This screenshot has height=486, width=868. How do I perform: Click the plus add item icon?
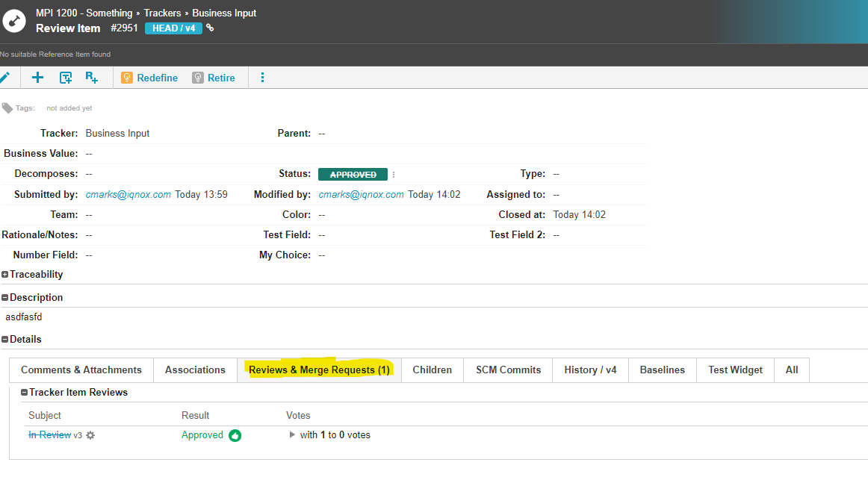pyautogui.click(x=37, y=78)
